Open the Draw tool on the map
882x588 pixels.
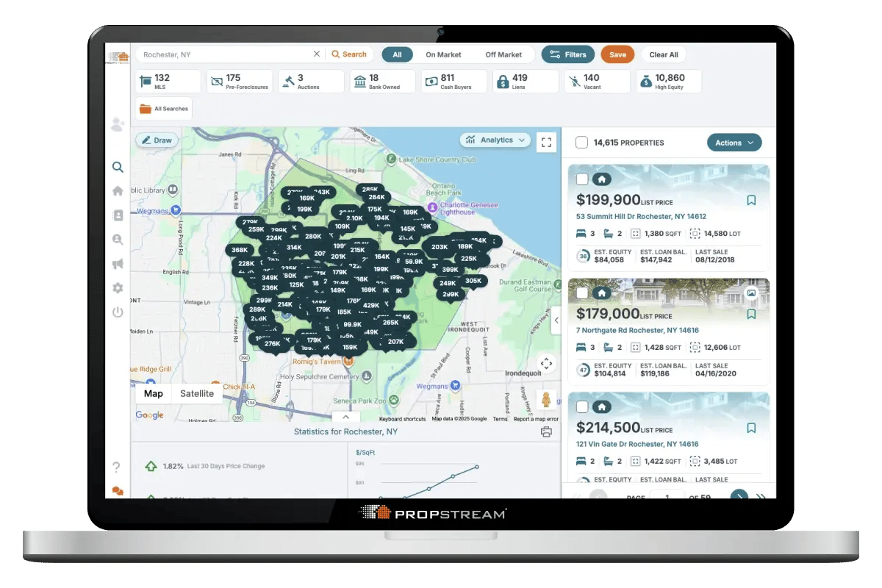[157, 140]
